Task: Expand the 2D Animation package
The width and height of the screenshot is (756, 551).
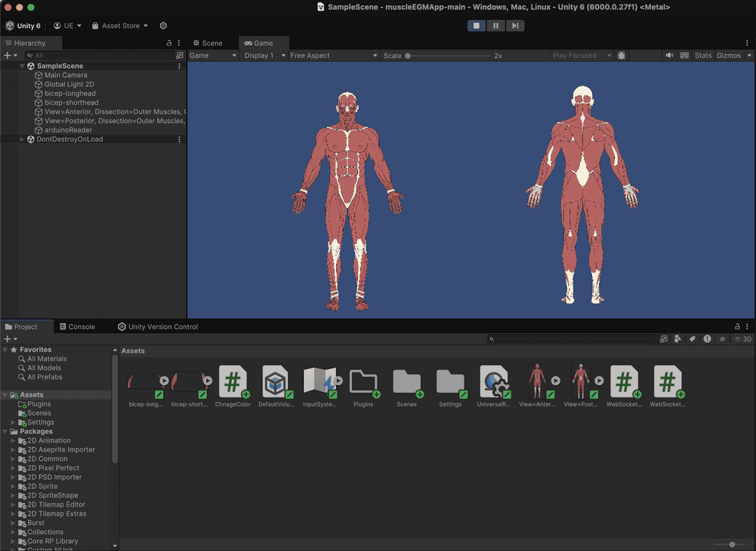Action: [13, 440]
